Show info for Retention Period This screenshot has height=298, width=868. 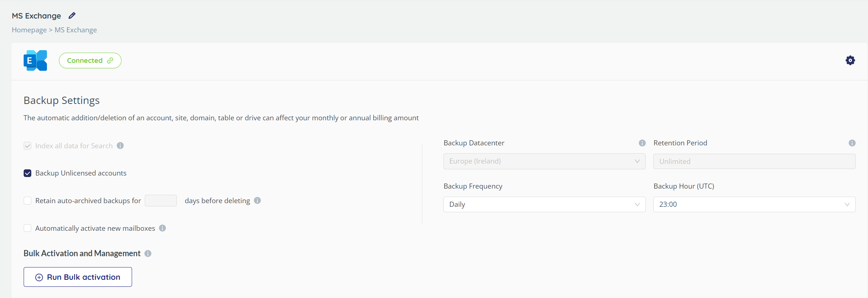(852, 143)
